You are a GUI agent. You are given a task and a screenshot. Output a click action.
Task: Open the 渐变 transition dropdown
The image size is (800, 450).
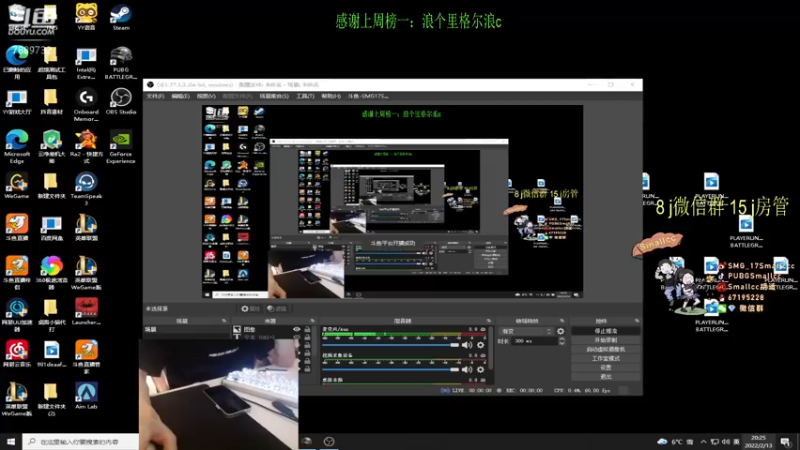tap(526, 331)
